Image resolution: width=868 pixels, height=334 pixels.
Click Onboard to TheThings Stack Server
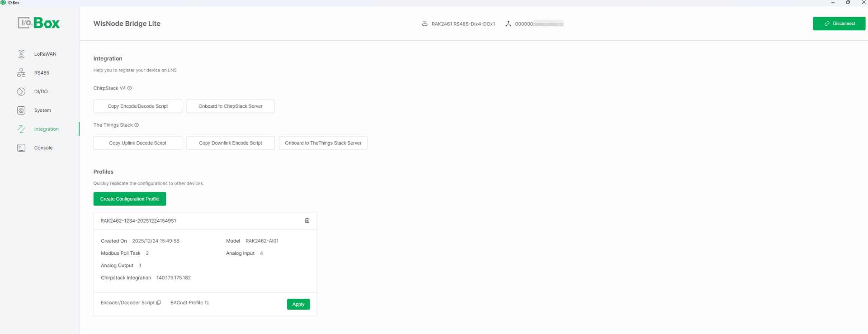coord(323,143)
